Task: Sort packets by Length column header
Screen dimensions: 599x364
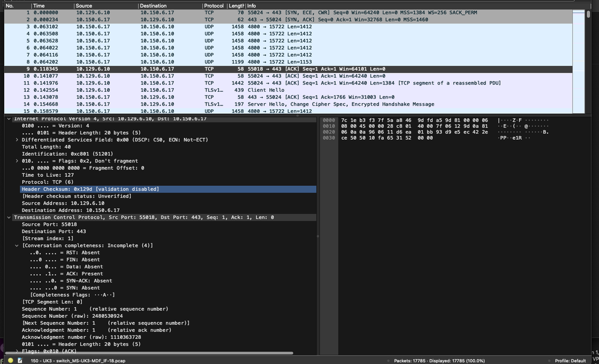Action: tap(236, 6)
